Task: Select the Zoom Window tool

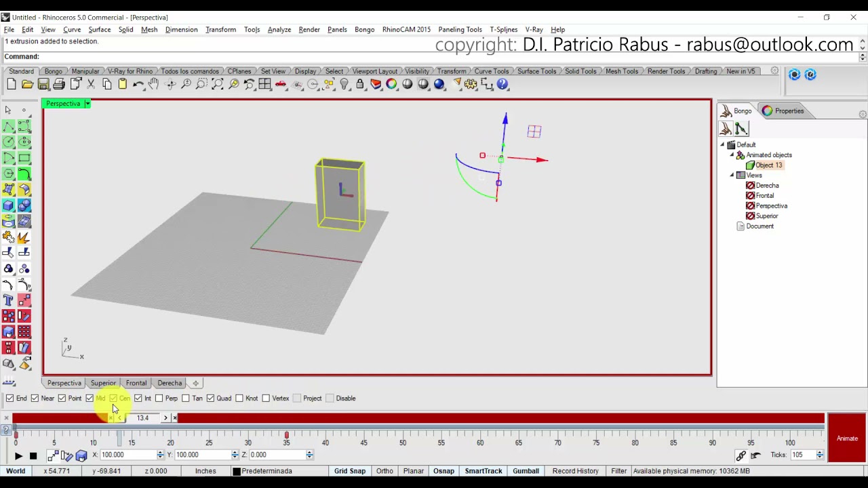Action: (201, 84)
